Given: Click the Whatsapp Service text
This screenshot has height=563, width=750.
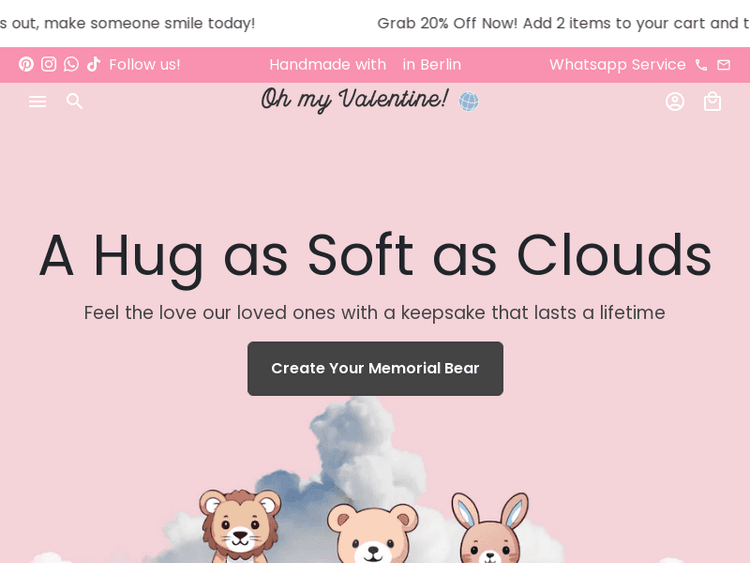Looking at the screenshot, I should pos(617,64).
